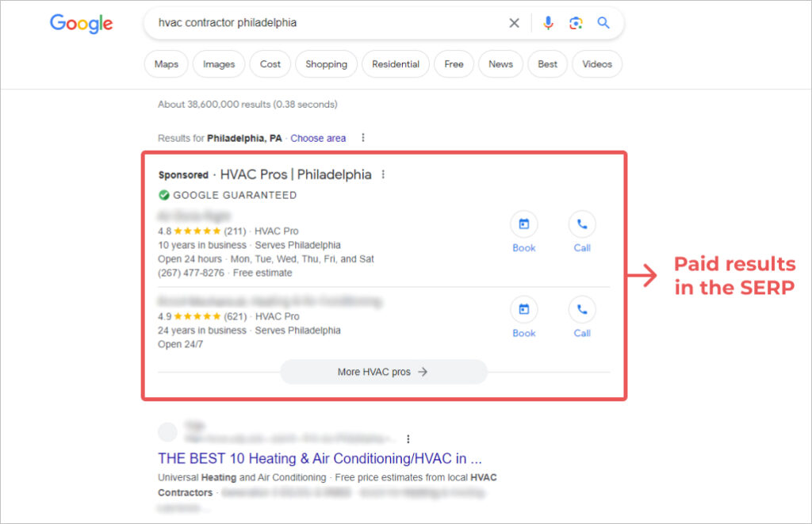The height and width of the screenshot is (524, 812).
Task: Place cursor in the search input field
Action: pyautogui.click(x=317, y=23)
